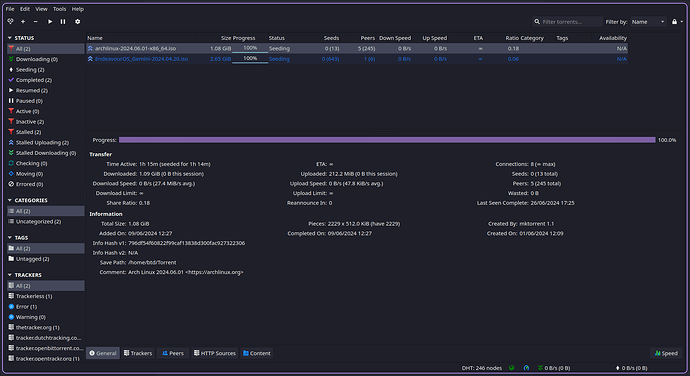Click the add torrent link icon
This screenshot has height=376, width=690.
[x=10, y=22]
